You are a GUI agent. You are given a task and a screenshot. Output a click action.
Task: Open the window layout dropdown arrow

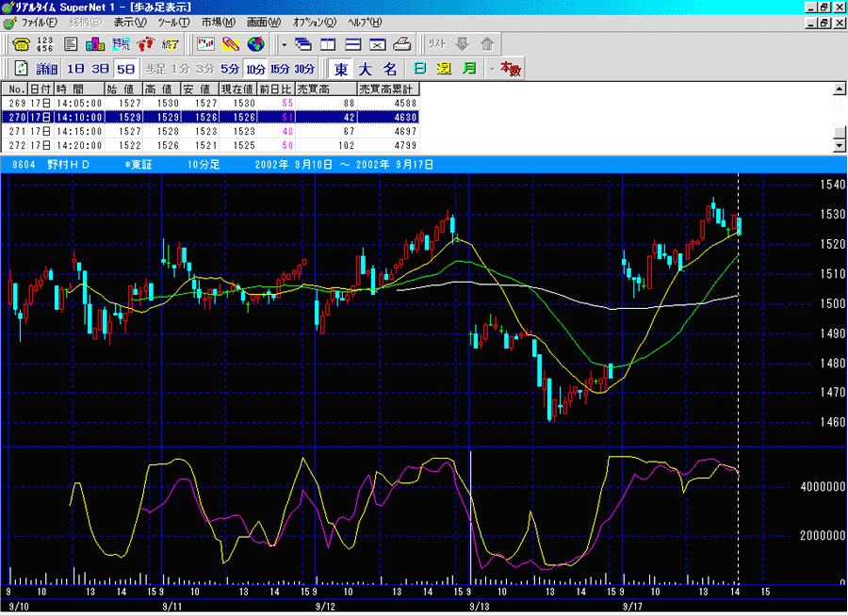coord(285,44)
